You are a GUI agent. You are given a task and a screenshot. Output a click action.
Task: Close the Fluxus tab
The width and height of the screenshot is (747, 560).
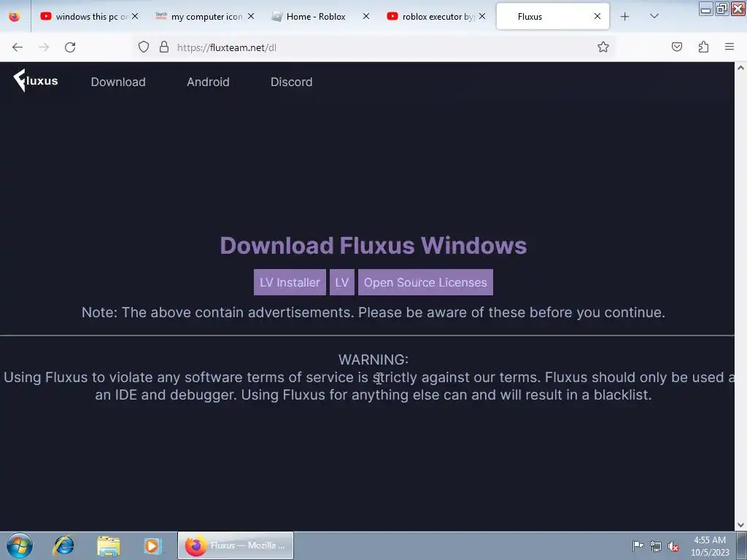point(597,16)
